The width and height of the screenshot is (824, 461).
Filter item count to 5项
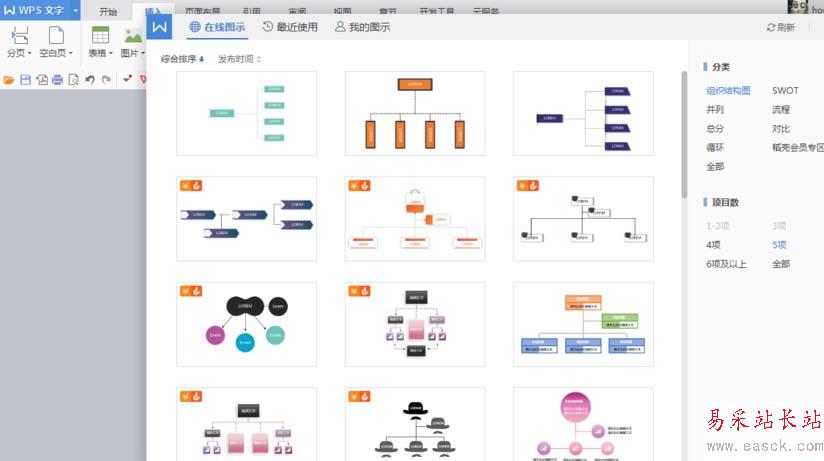click(779, 245)
